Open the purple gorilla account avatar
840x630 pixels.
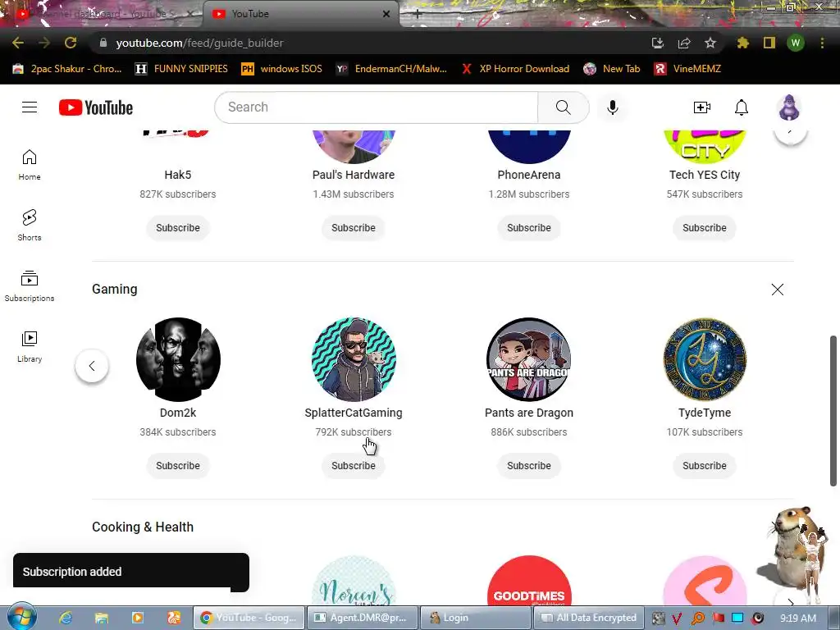tap(789, 107)
